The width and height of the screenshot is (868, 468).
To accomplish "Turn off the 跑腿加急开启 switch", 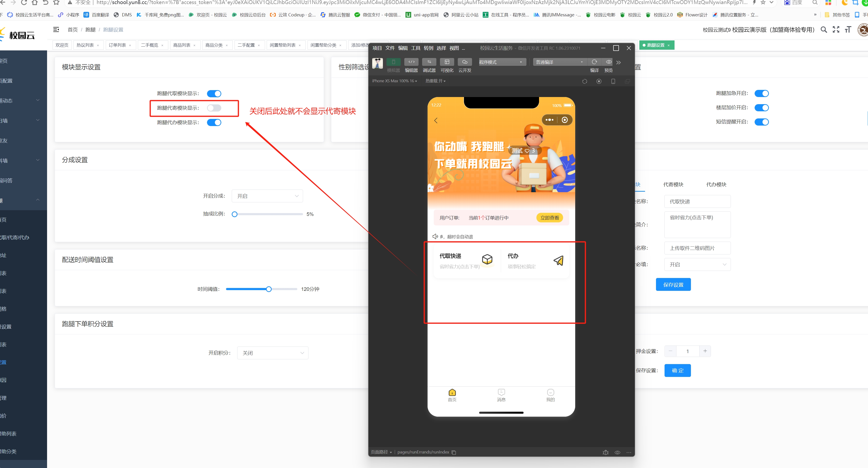I will [761, 93].
